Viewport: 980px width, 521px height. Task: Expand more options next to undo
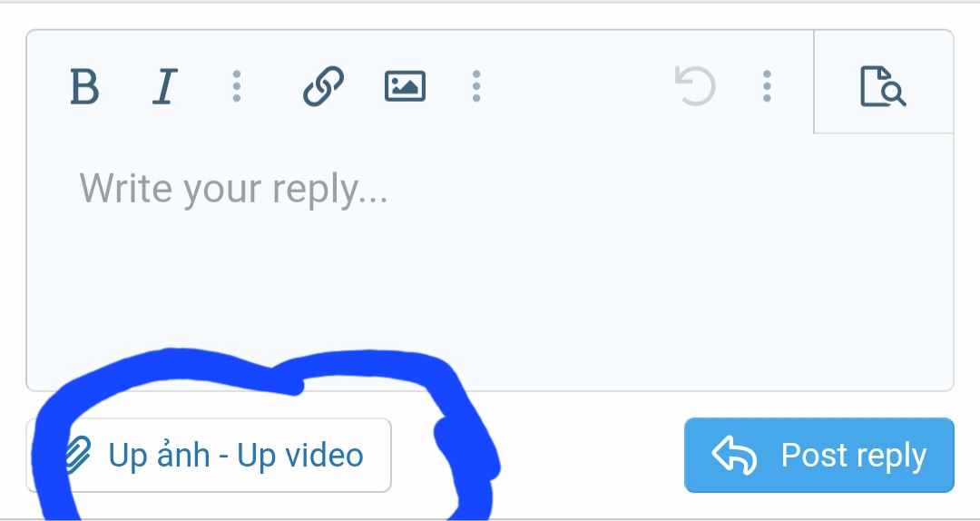click(767, 85)
